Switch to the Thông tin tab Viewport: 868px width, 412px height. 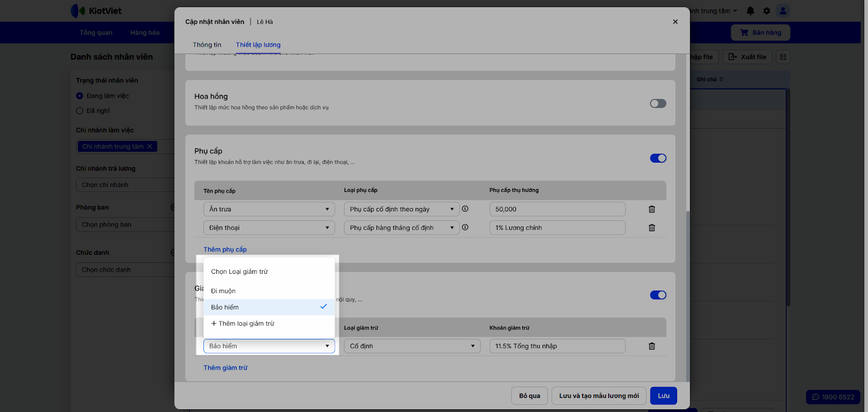[207, 45]
